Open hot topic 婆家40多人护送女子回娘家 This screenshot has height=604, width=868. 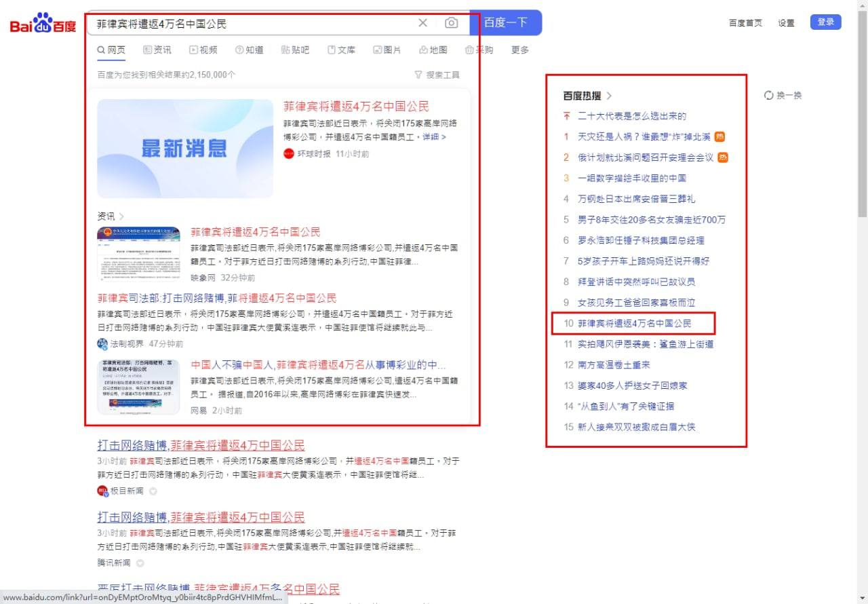coord(632,385)
